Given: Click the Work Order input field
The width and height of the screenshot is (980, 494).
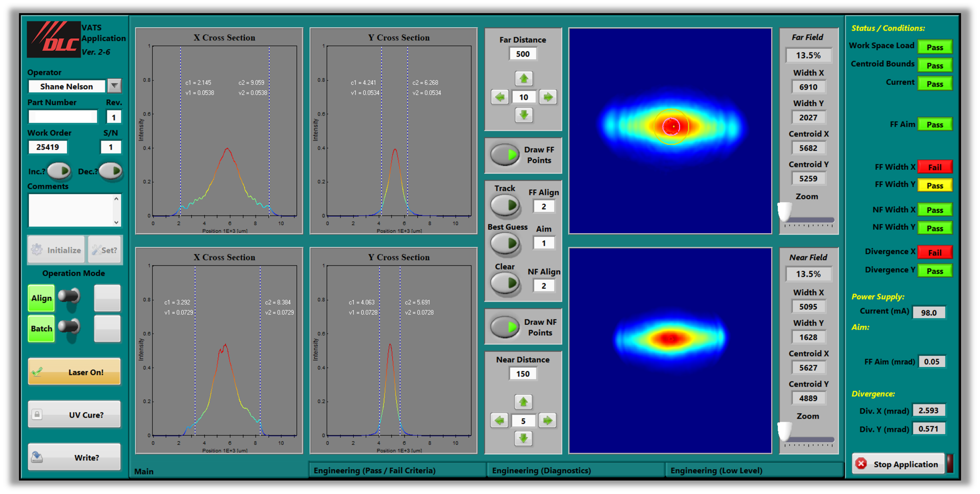Looking at the screenshot, I should (x=47, y=147).
